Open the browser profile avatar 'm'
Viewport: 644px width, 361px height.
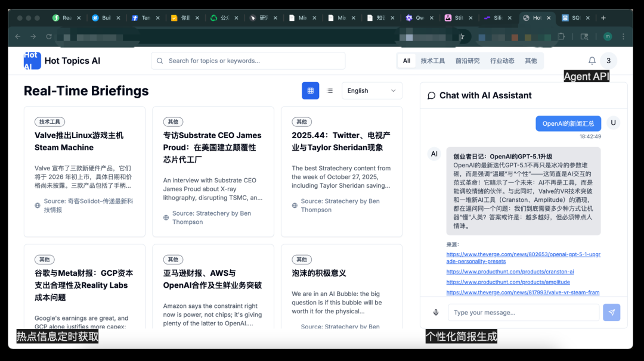click(x=608, y=36)
